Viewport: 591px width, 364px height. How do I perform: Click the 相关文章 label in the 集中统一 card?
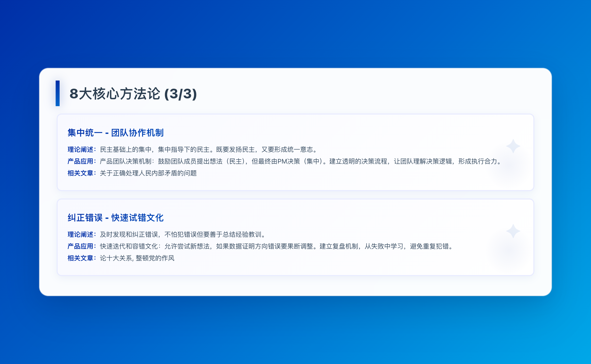(81, 173)
